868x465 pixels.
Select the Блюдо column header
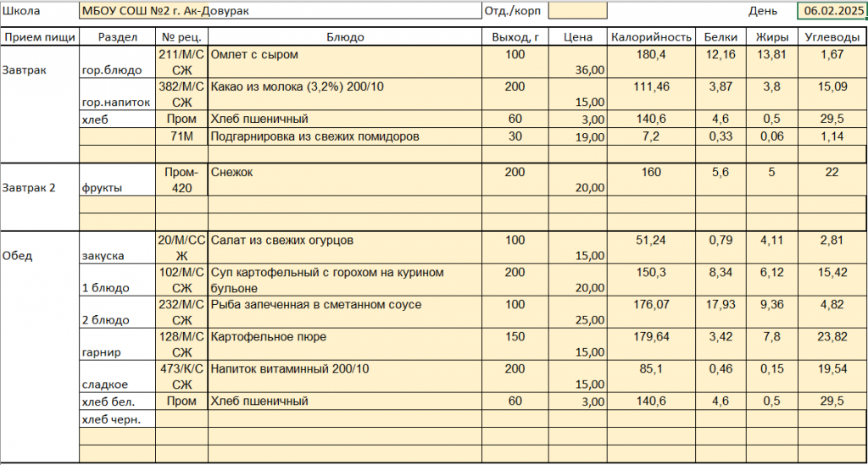point(344,37)
